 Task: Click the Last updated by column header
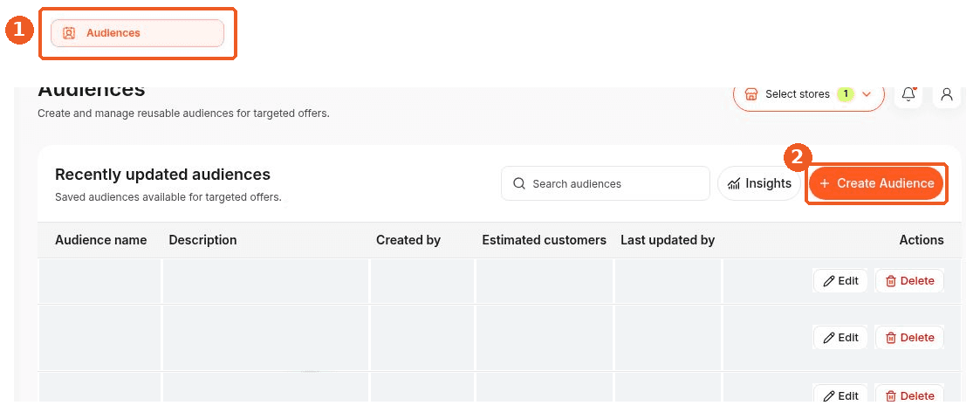point(668,240)
